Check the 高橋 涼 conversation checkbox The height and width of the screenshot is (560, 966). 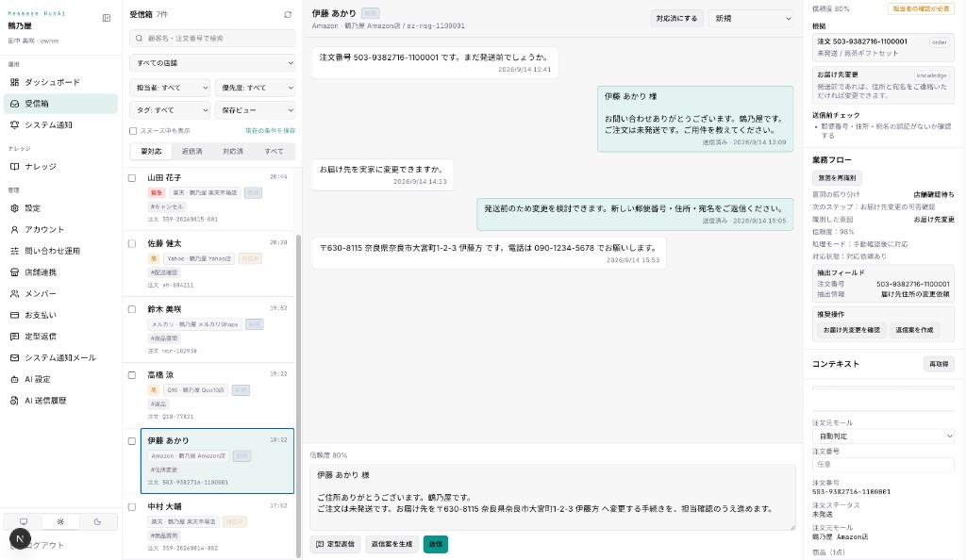tap(132, 375)
